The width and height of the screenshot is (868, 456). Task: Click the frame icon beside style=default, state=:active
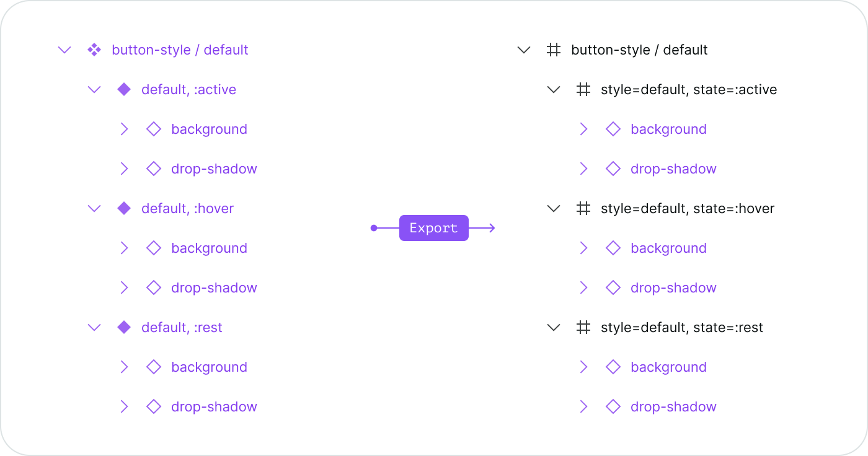[583, 90]
